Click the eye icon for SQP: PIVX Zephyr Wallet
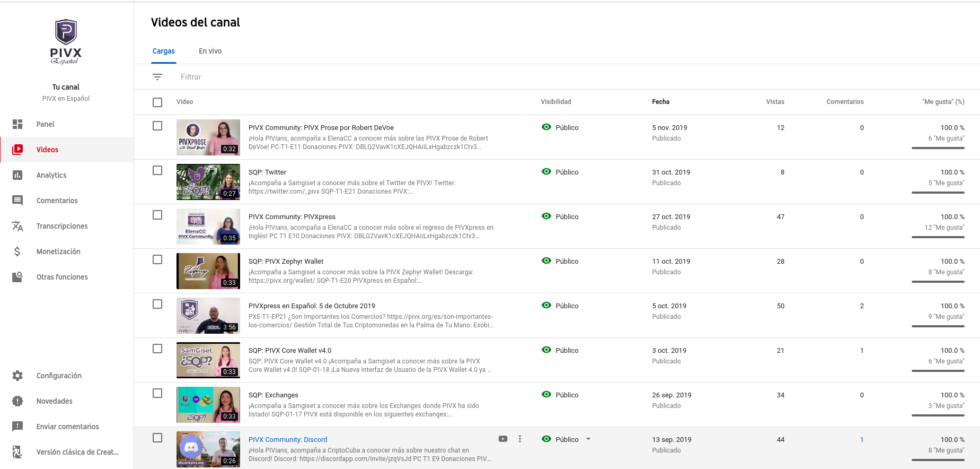This screenshot has height=469, width=980. [546, 260]
